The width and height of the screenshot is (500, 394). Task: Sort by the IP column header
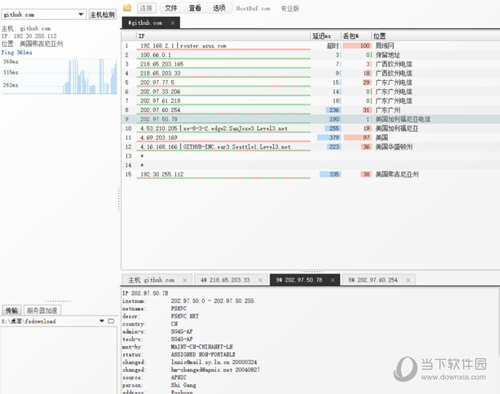(223, 36)
